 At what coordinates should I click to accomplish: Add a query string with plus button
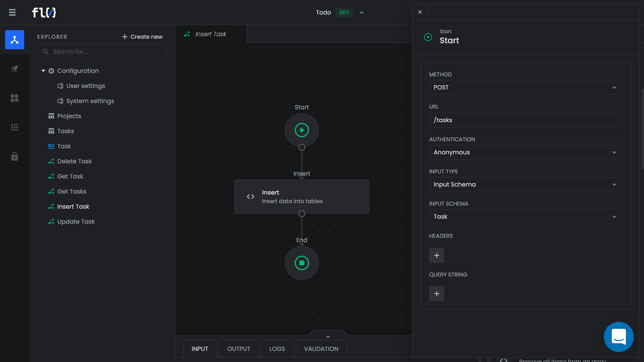point(437,294)
